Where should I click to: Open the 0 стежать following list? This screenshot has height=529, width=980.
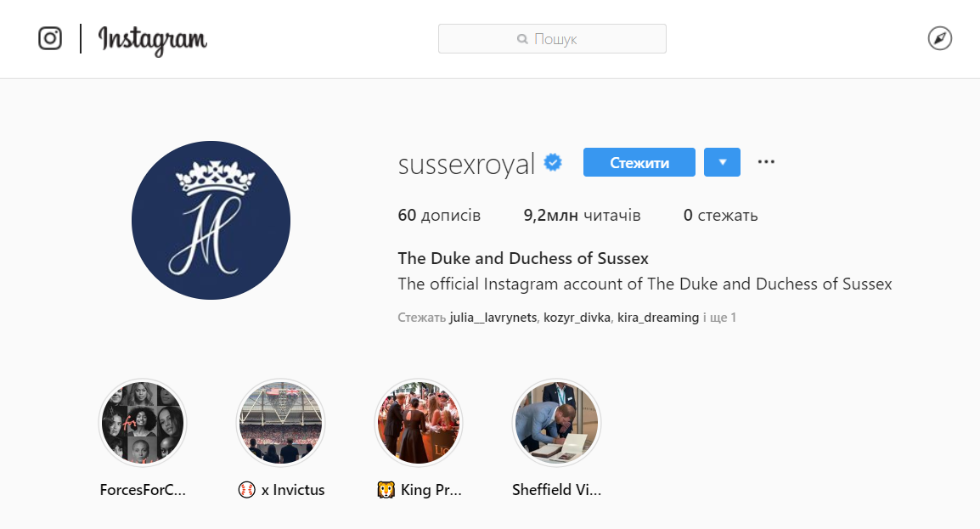(721, 216)
